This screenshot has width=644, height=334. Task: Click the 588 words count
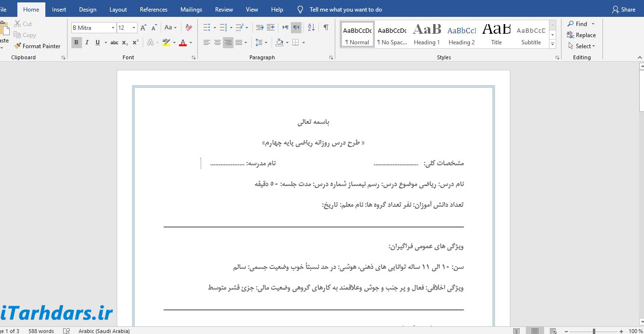pyautogui.click(x=41, y=331)
